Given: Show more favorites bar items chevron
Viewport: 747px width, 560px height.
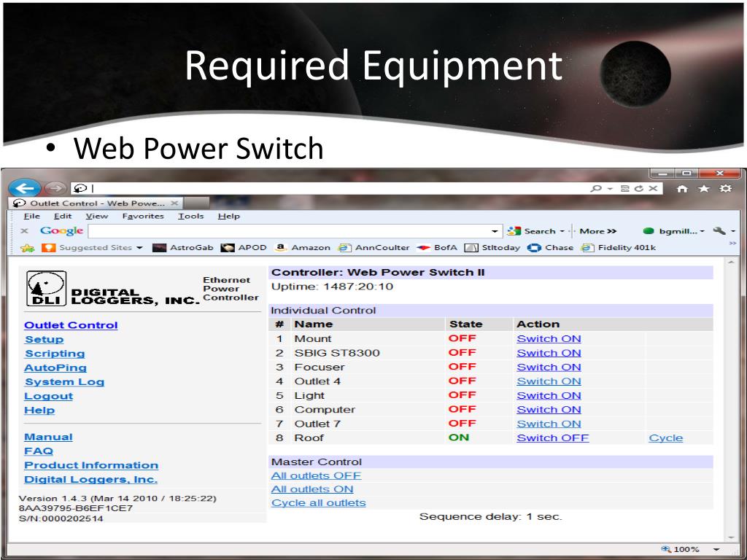Looking at the screenshot, I should point(732,244).
